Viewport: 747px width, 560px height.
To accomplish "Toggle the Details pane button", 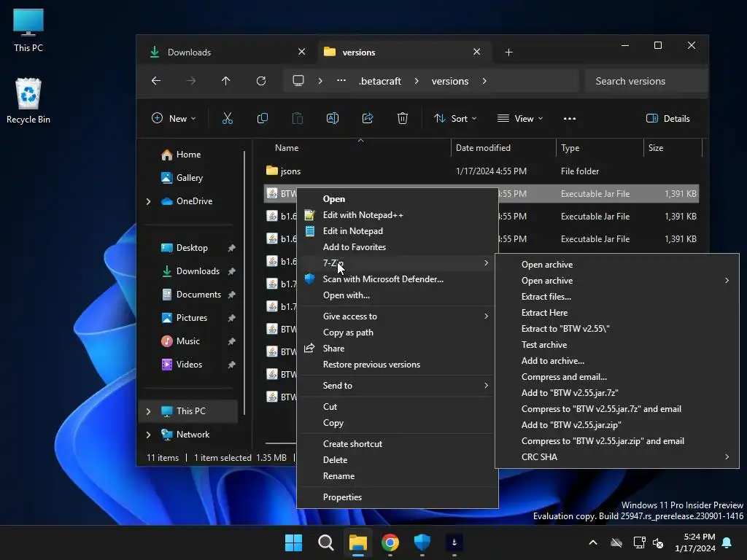I will 668,119.
